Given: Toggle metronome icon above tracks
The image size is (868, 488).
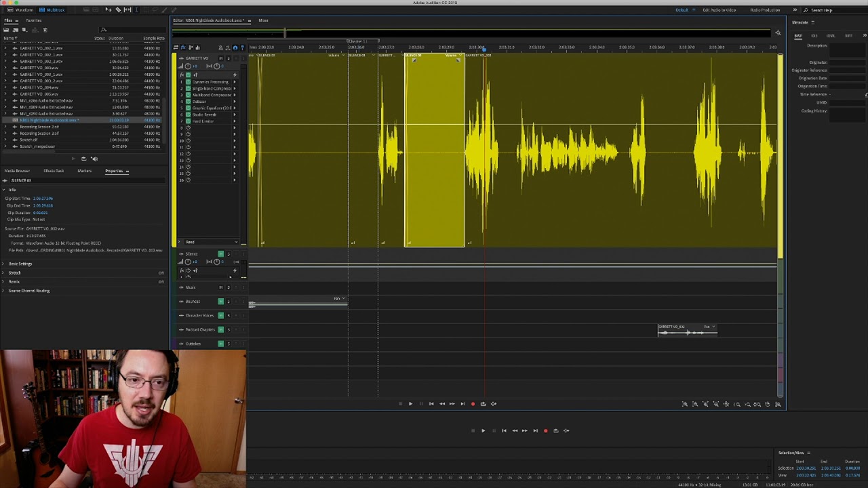Looking at the screenshot, I should (220, 47).
